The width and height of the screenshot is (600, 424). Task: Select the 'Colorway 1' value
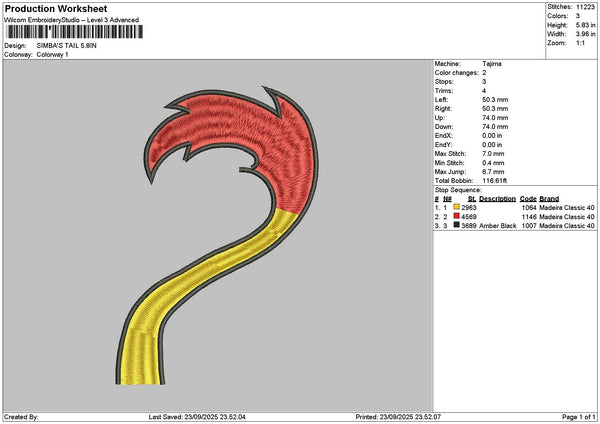click(x=52, y=55)
